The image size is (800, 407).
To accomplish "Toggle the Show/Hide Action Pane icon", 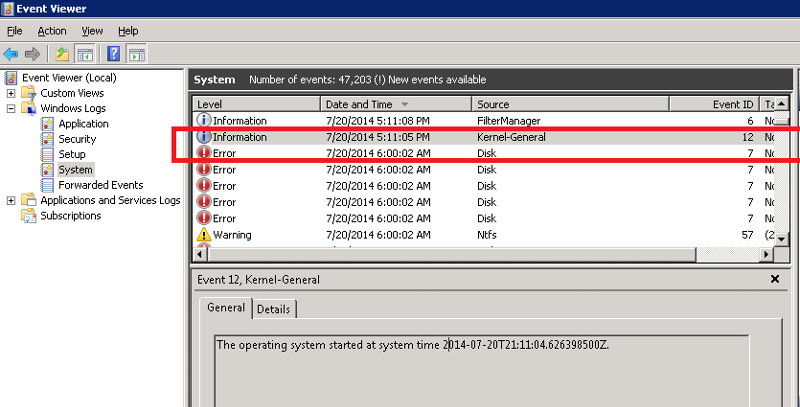I will click(x=137, y=54).
